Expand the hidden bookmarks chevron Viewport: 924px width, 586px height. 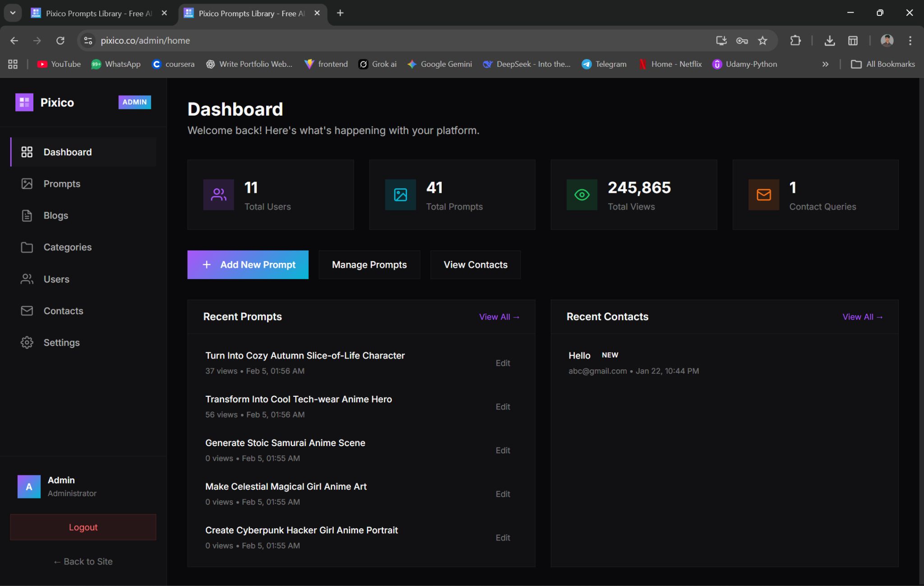(x=825, y=64)
